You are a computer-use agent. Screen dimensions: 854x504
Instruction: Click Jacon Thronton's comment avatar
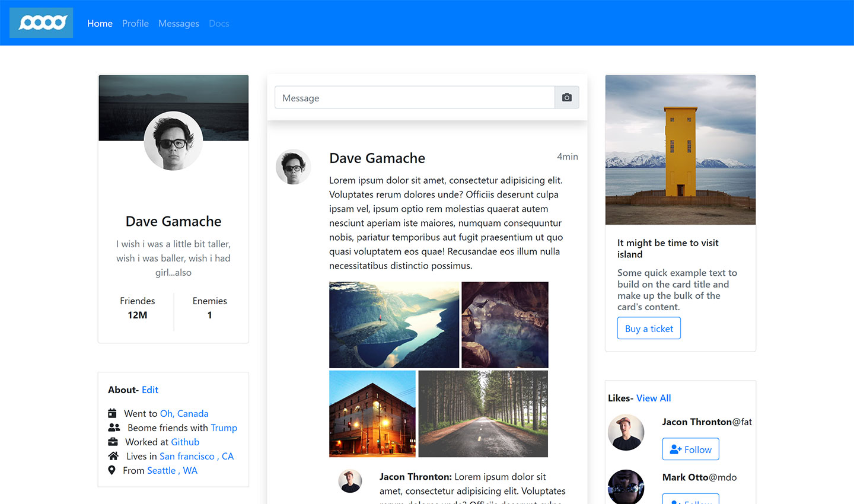pyautogui.click(x=350, y=481)
